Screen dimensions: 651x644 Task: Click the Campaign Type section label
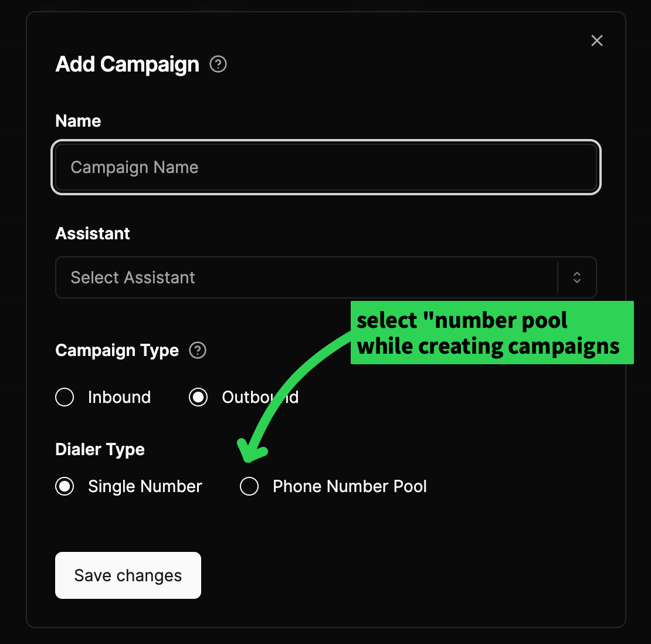117,350
